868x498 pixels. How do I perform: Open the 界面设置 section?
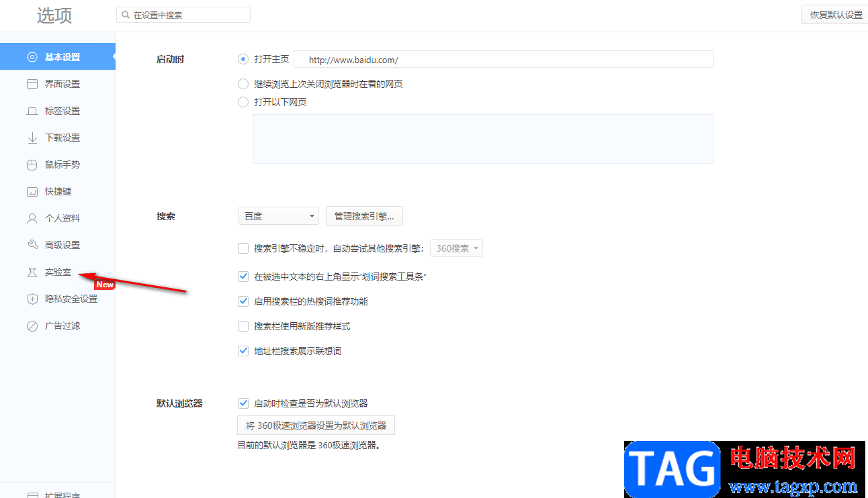pyautogui.click(x=62, y=84)
